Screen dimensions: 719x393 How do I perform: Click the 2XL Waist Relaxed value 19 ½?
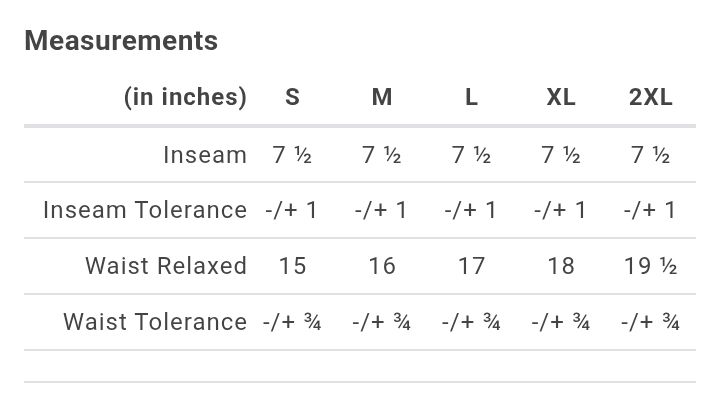pos(651,266)
